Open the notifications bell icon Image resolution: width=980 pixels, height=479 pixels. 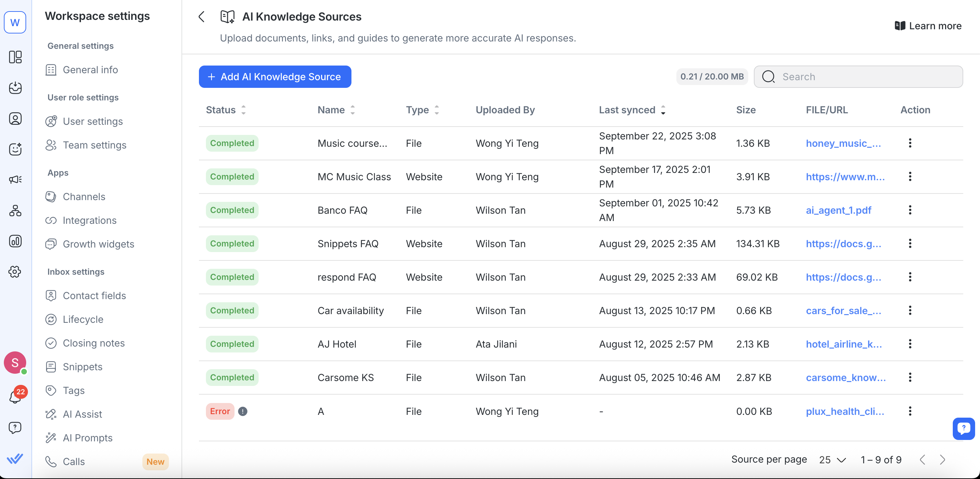click(x=15, y=397)
